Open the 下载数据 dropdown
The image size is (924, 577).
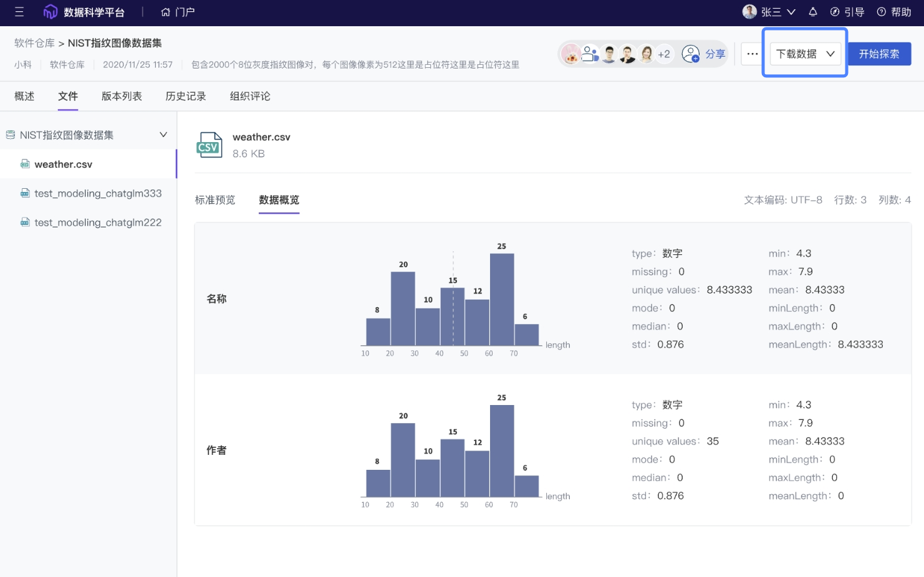805,54
